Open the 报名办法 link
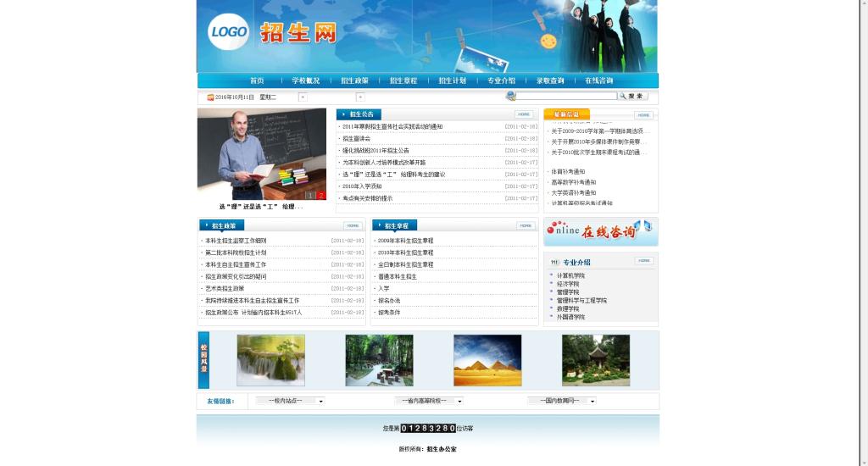Image resolution: width=868 pixels, height=466 pixels. pos(389,301)
